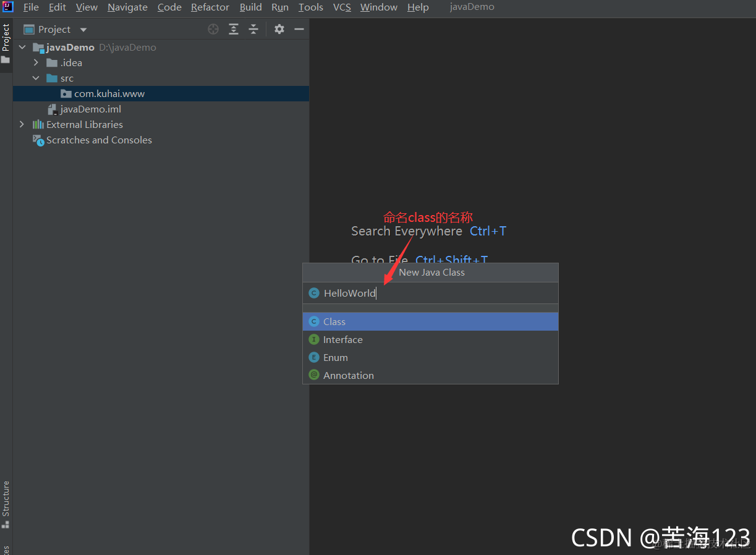Click the class icon beside name field
The width and height of the screenshot is (756, 555).
314,293
